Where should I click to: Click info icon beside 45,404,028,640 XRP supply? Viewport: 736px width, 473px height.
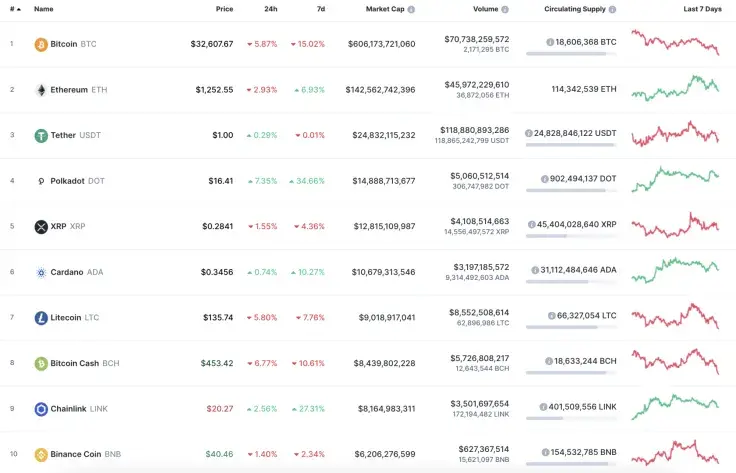point(532,224)
